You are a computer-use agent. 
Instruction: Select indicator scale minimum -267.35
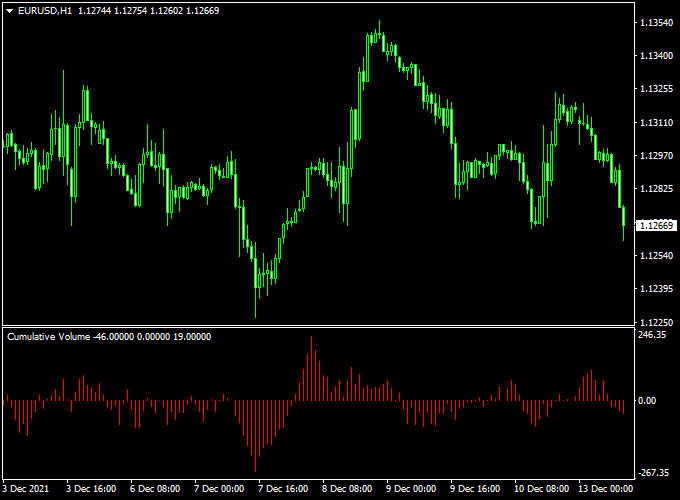click(x=653, y=473)
